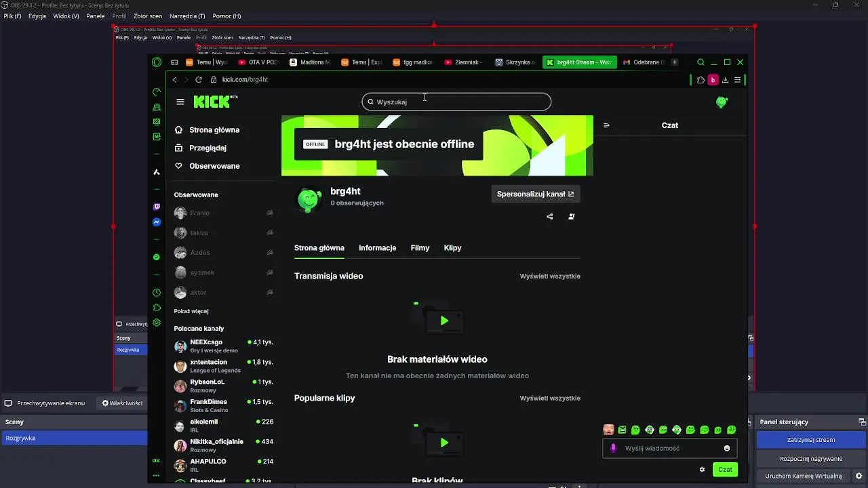This screenshot has height=488, width=868.
Task: Click the channel moderators icon beside share
Action: click(x=571, y=217)
